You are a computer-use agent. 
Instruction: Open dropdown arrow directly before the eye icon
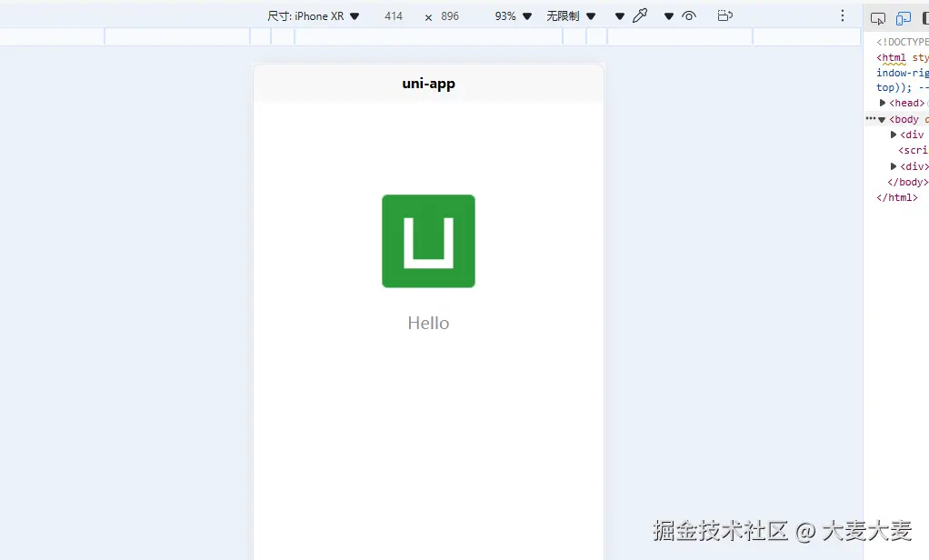point(669,16)
